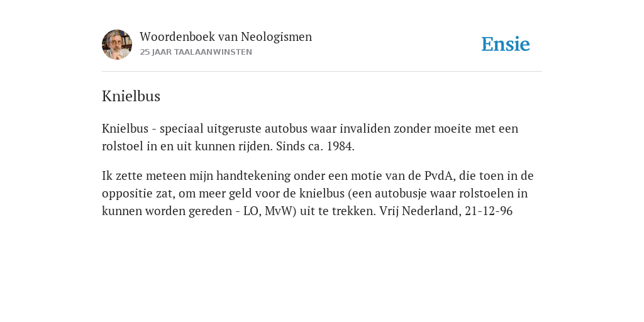This screenshot has height=322, width=644.
Task: Click the 25 JAAR TAALAANWINSTEN subtitle
Action: point(196,52)
